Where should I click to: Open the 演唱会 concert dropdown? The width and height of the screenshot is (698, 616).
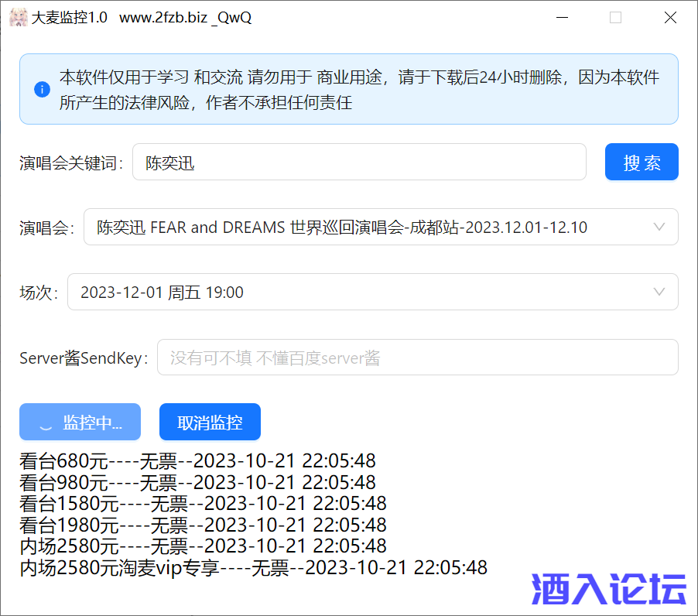(x=371, y=228)
